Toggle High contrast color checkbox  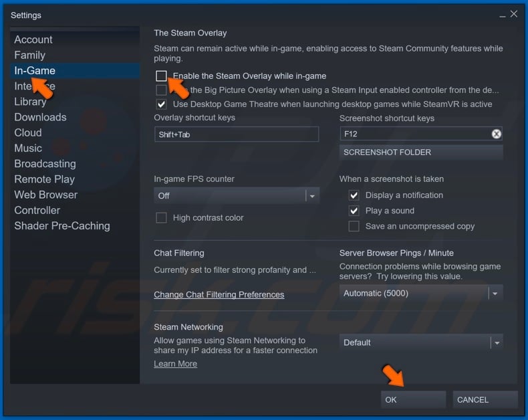[x=161, y=218]
